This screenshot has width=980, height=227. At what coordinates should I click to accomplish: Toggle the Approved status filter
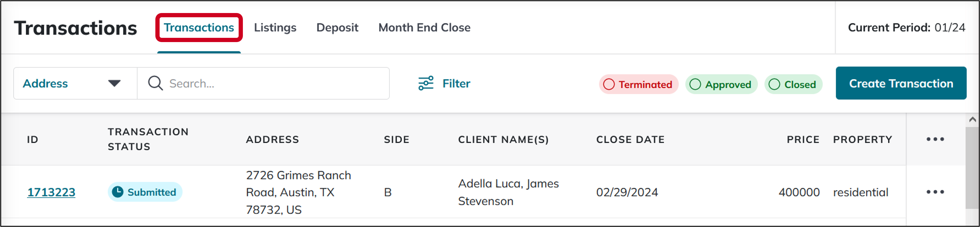(721, 84)
